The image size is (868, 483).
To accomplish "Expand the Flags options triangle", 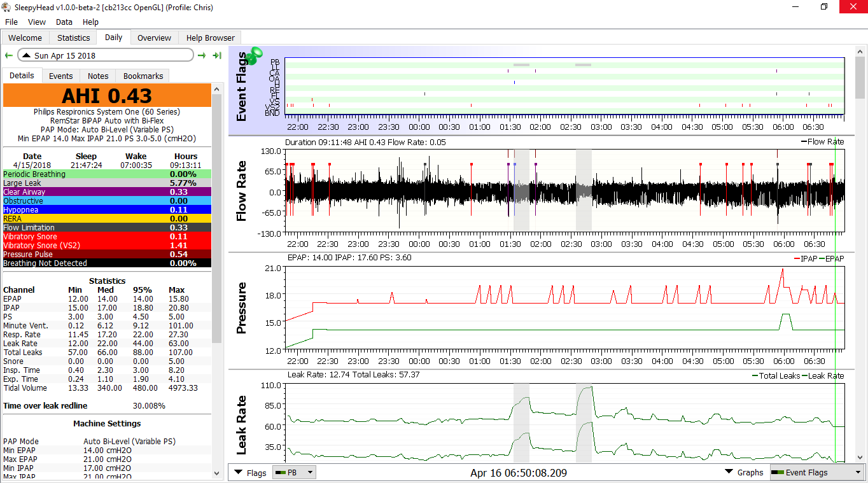I will [x=239, y=472].
